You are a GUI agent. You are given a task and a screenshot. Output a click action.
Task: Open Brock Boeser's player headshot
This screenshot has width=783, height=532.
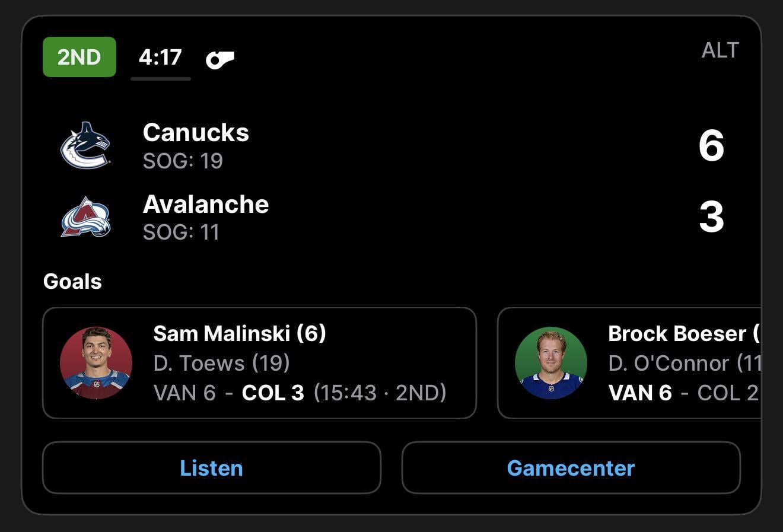click(550, 363)
